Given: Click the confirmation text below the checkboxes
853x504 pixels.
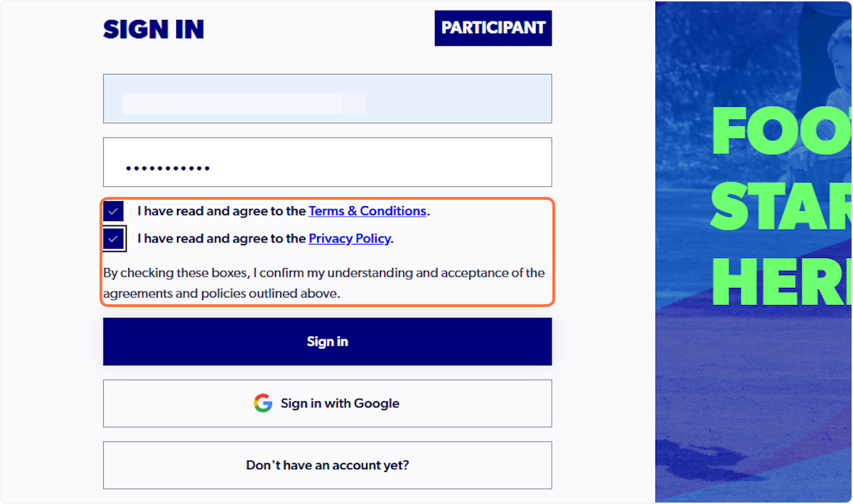Looking at the screenshot, I should (x=323, y=282).
